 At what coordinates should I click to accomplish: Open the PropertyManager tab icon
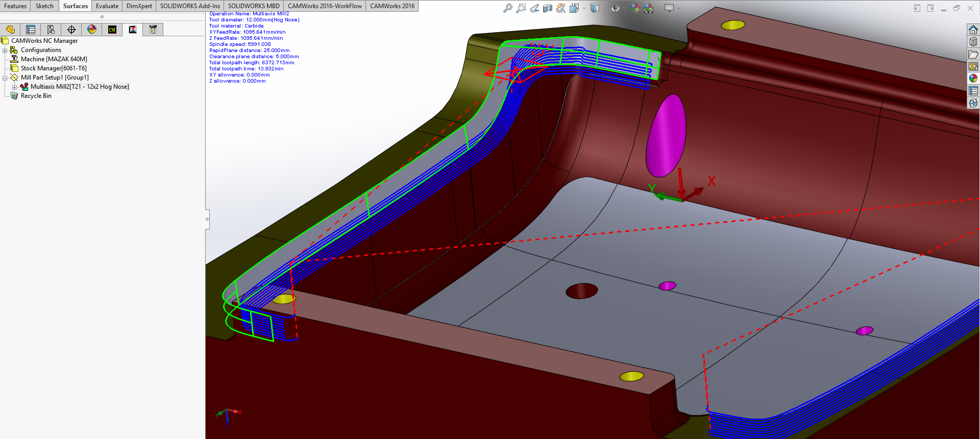tap(31, 30)
